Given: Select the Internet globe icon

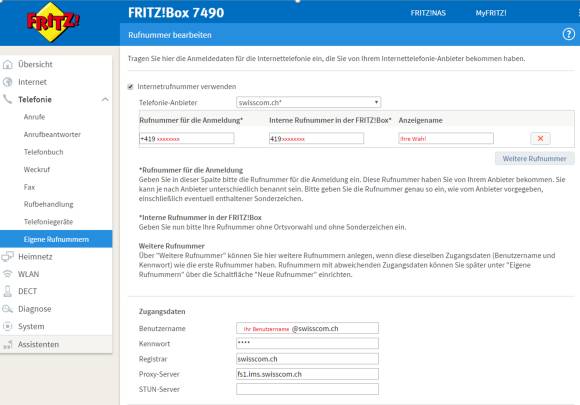Looking at the screenshot, I should tap(7, 82).
